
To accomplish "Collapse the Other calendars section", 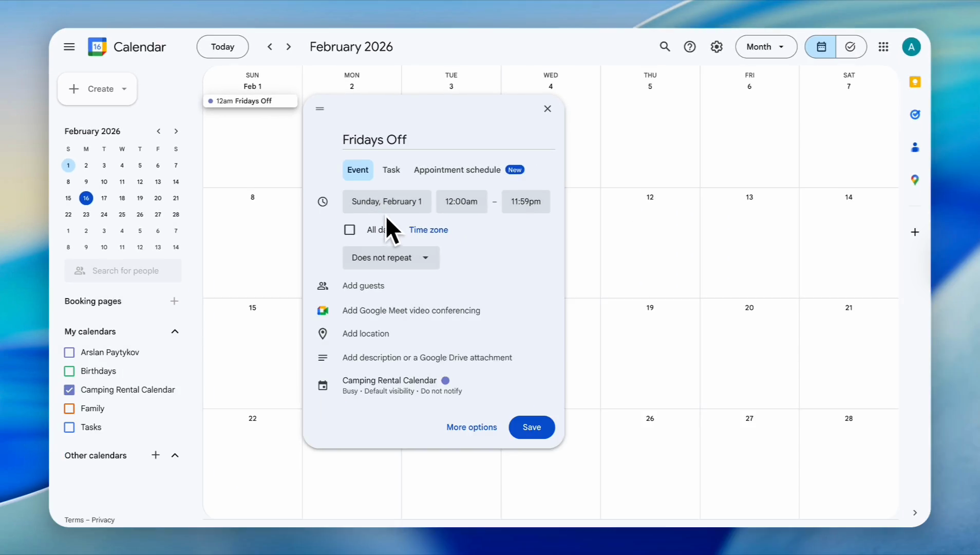I will point(175,455).
